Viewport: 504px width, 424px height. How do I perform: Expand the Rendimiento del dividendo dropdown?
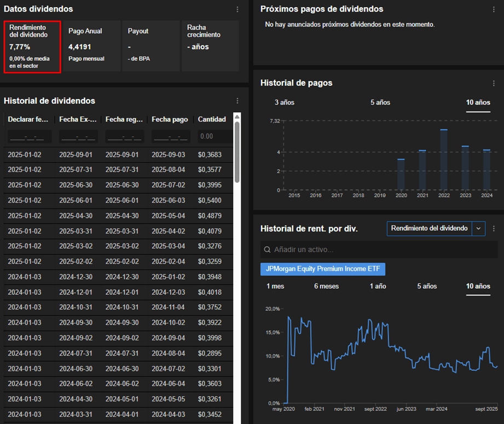coord(430,228)
